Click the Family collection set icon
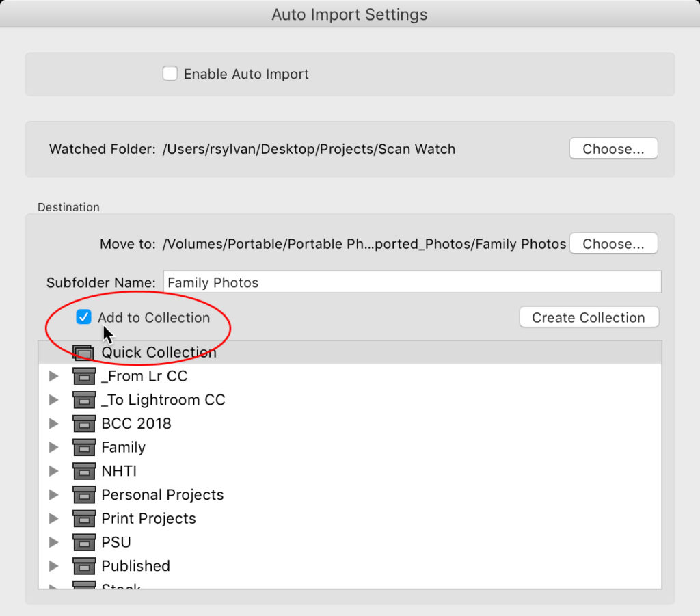 [84, 447]
